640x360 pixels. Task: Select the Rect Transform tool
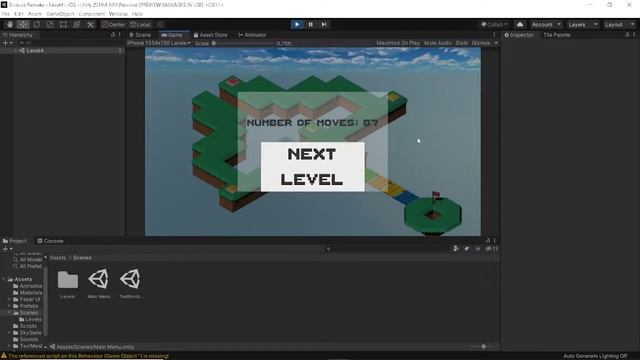pyautogui.click(x=63, y=24)
